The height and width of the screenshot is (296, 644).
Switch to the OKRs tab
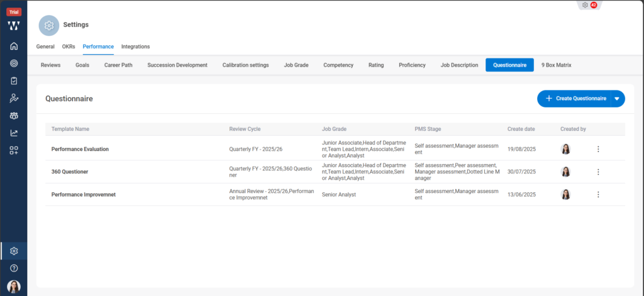point(69,47)
